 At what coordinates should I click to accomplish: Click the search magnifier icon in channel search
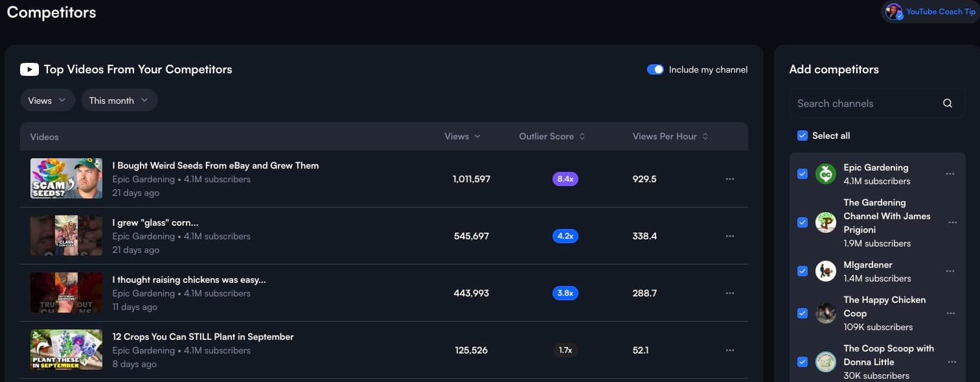click(x=948, y=103)
